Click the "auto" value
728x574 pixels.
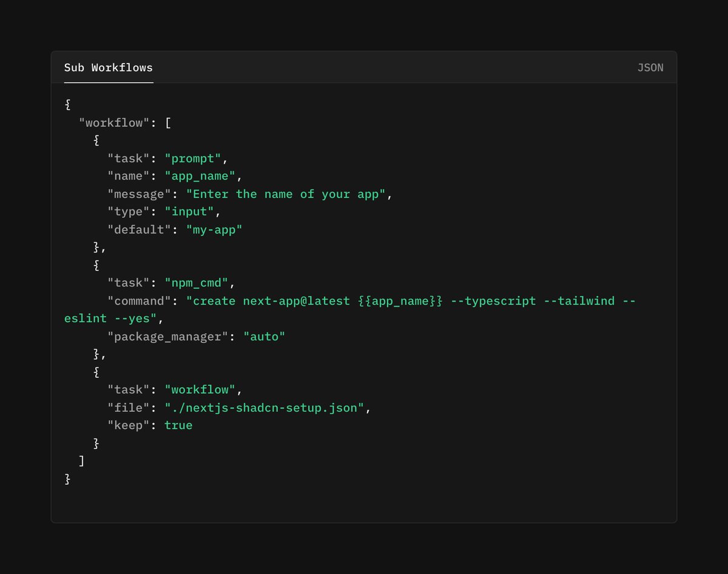tap(265, 336)
